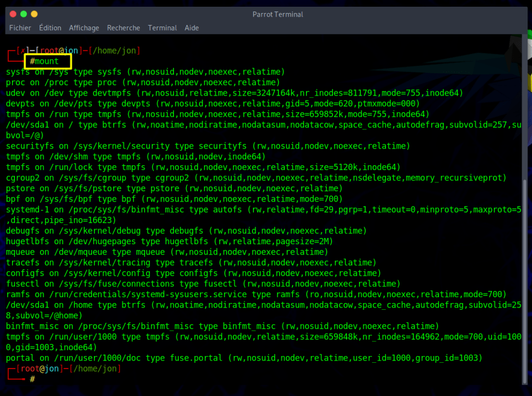Click the 'hugetlbfs on /dev/hugepages' line

point(169,241)
